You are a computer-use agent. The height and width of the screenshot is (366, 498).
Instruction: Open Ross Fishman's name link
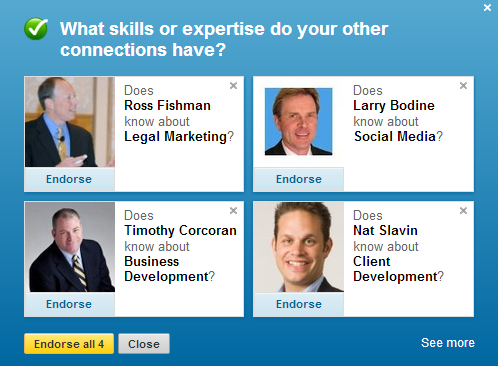167,105
